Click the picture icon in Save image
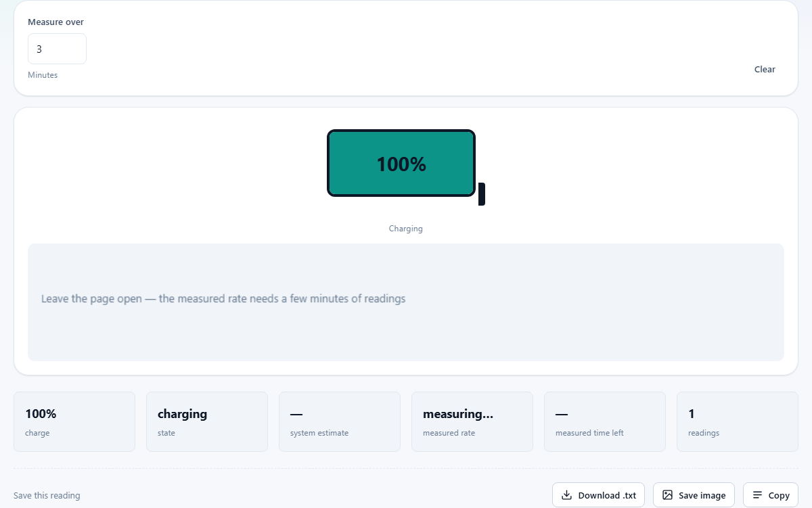The width and height of the screenshot is (812, 508). (x=667, y=495)
